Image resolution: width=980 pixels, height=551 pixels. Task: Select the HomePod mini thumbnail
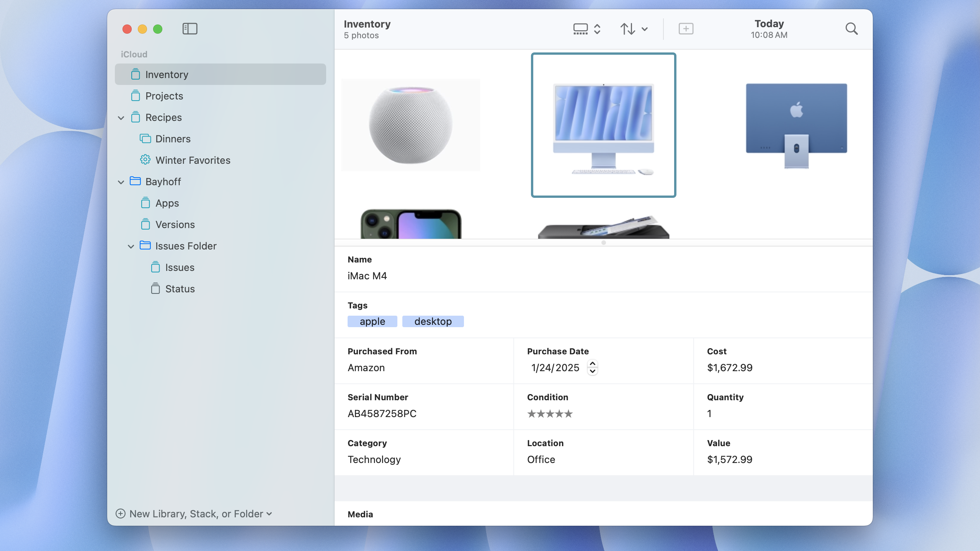pyautogui.click(x=410, y=125)
